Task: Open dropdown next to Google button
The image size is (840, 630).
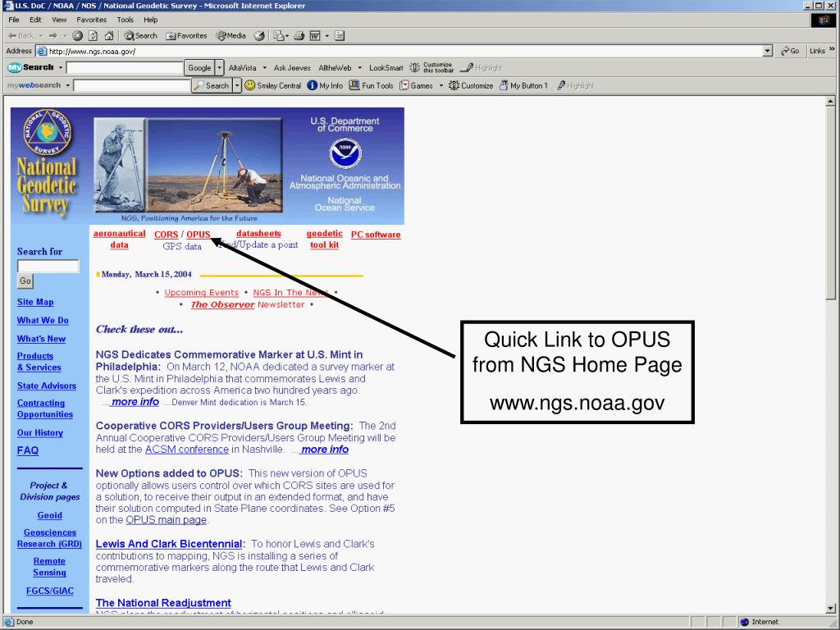Action: click(219, 68)
